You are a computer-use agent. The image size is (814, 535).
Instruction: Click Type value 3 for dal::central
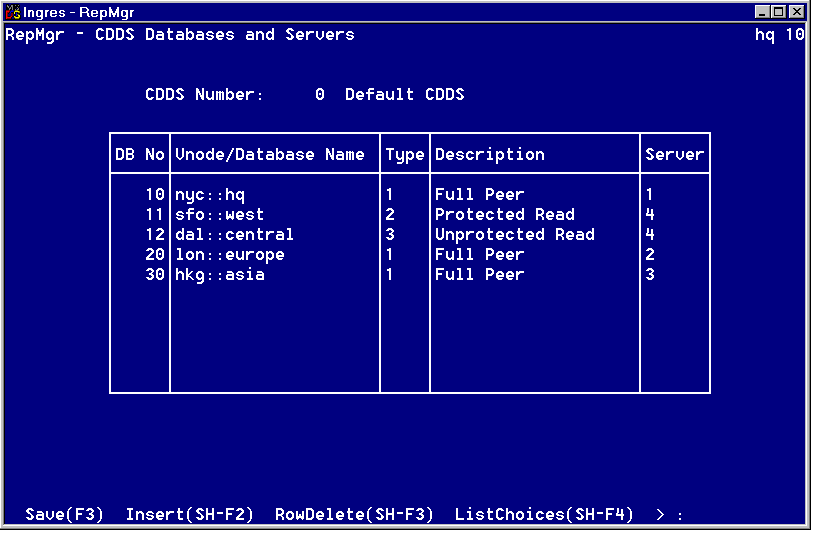[390, 234]
